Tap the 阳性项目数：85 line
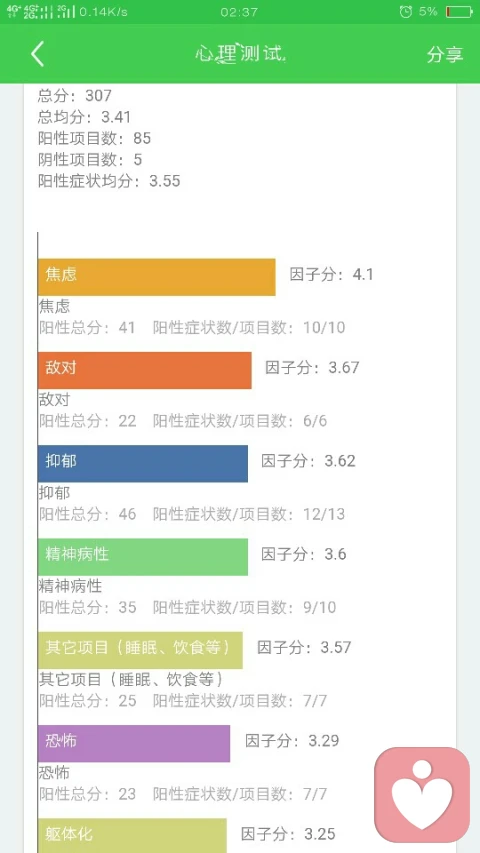 click(94, 138)
